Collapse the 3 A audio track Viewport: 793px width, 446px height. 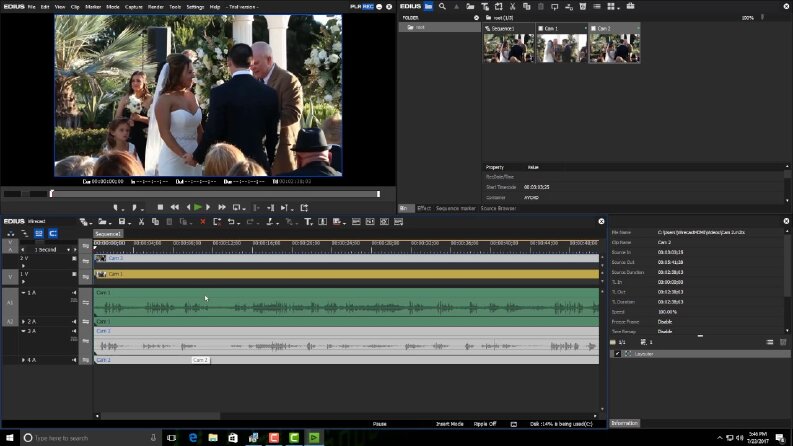(x=23, y=331)
